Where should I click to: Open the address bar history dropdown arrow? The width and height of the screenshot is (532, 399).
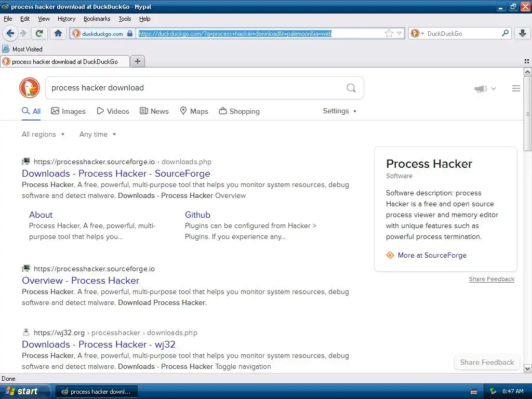400,33
